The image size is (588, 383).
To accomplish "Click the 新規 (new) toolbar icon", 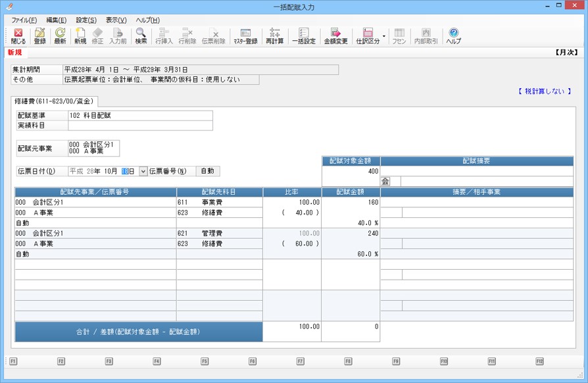I will 80,36.
